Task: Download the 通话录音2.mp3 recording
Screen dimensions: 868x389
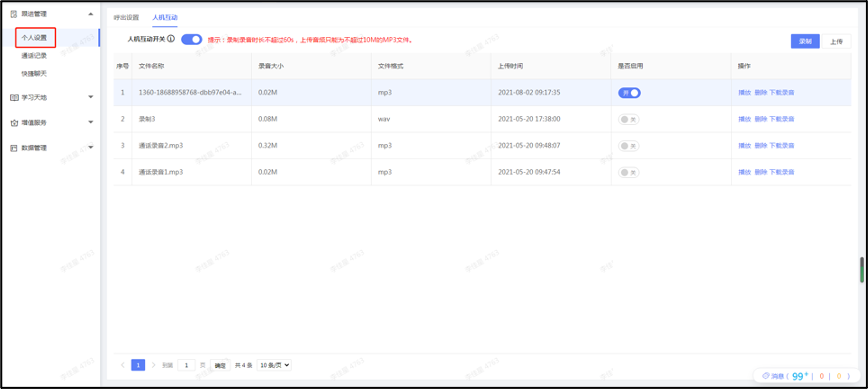Action: (782, 146)
